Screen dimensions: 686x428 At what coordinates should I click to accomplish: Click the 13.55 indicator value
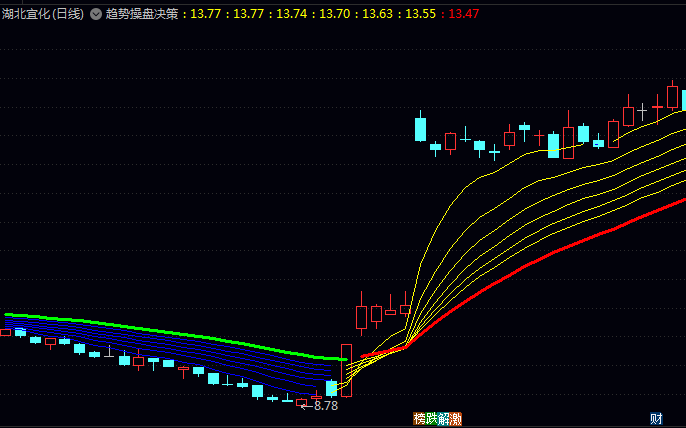[x=420, y=14]
